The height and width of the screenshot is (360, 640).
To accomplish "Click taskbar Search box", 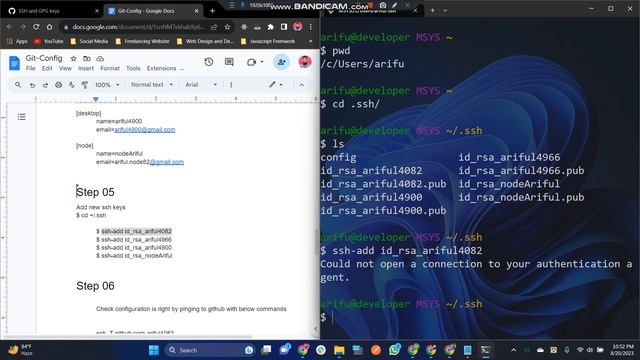I will 210,350.
